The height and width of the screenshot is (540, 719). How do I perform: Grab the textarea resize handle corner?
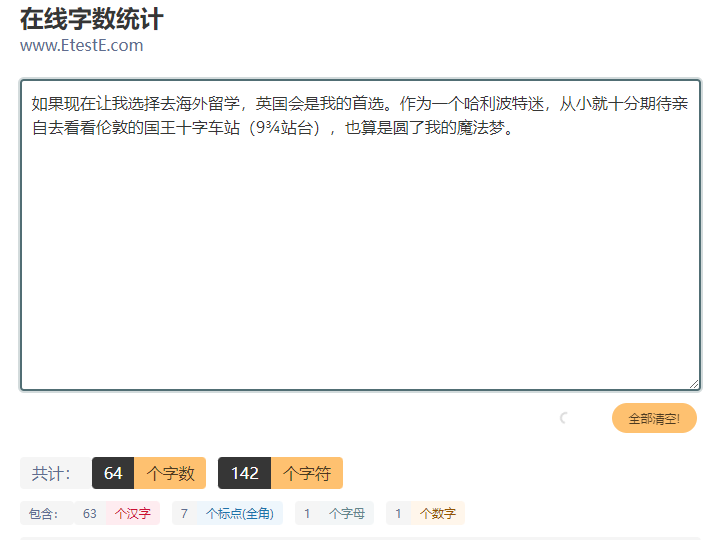tap(694, 384)
